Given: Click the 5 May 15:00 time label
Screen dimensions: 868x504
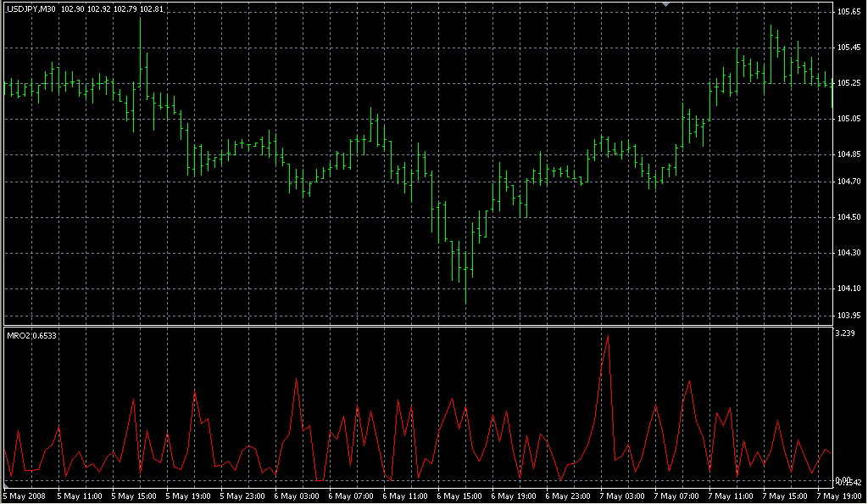Looking at the screenshot, I should point(134,496).
